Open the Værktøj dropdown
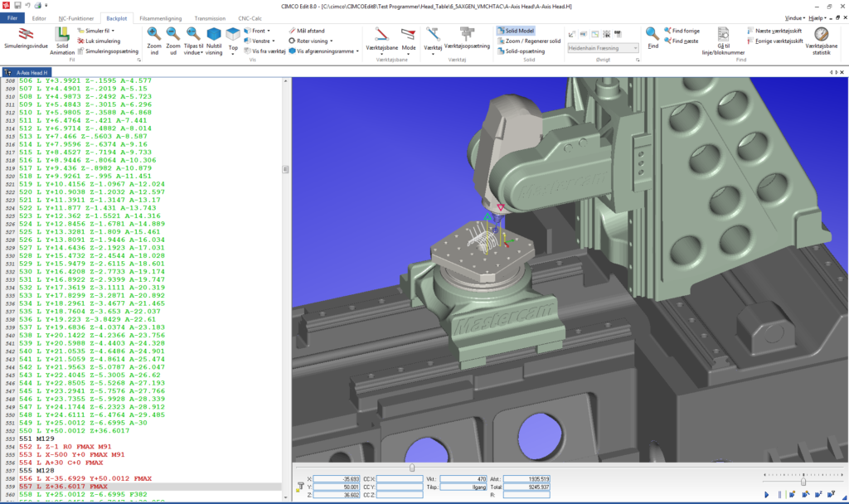The image size is (849, 504). [x=433, y=41]
